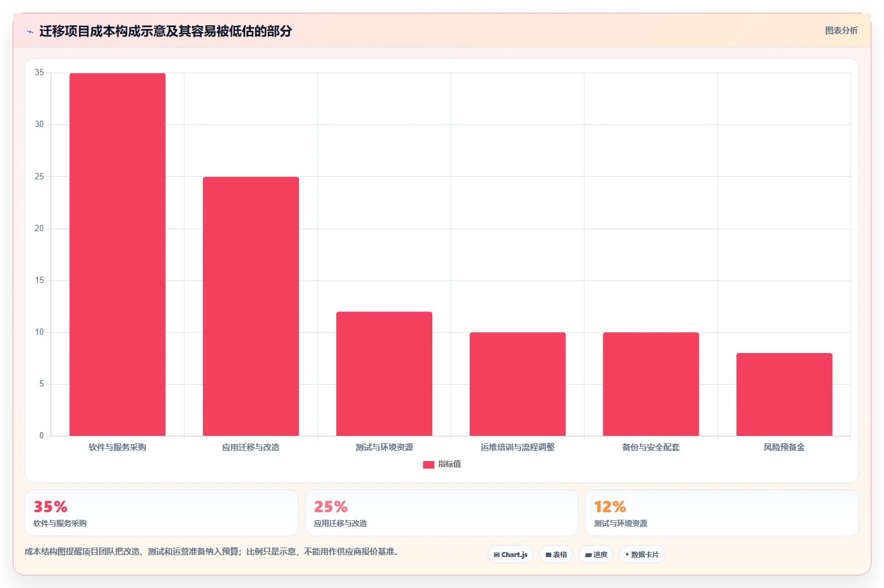Click the 测试与环境资源 axis label
The height and width of the screenshot is (588, 884).
click(x=384, y=447)
